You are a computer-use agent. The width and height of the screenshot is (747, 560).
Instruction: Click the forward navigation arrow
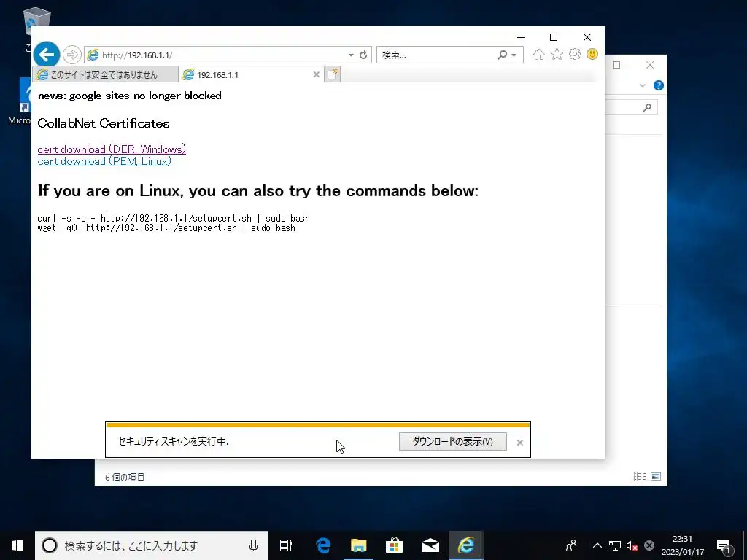point(72,55)
